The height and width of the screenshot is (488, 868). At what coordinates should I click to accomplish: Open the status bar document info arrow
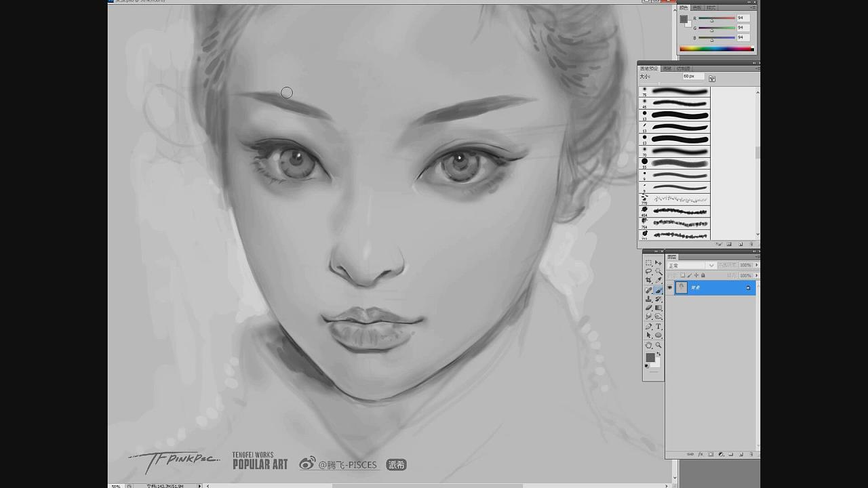tap(199, 485)
